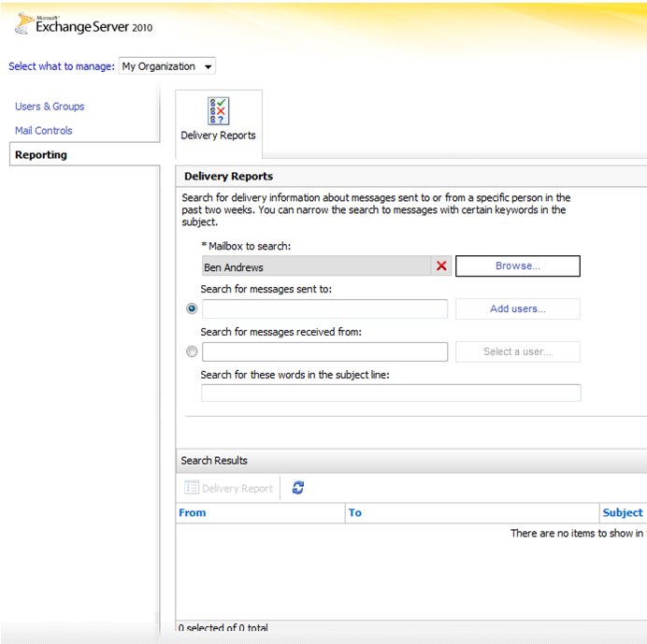
Task: Click the messages sent to text field
Action: [x=324, y=309]
